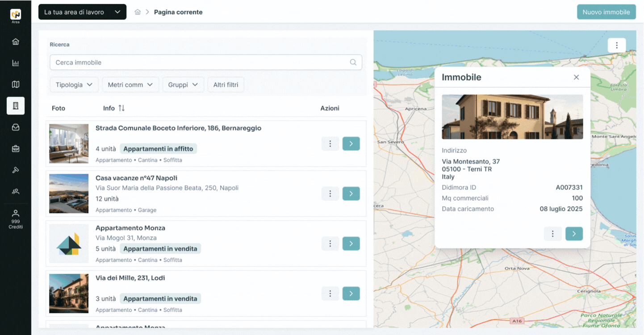Open three-dot menu in Immobile card

[x=553, y=234]
